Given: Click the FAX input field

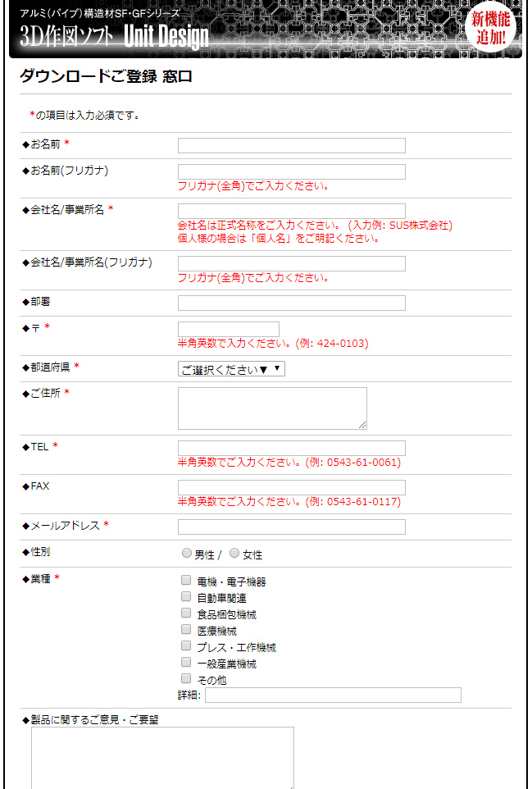Looking at the screenshot, I should tap(292, 487).
